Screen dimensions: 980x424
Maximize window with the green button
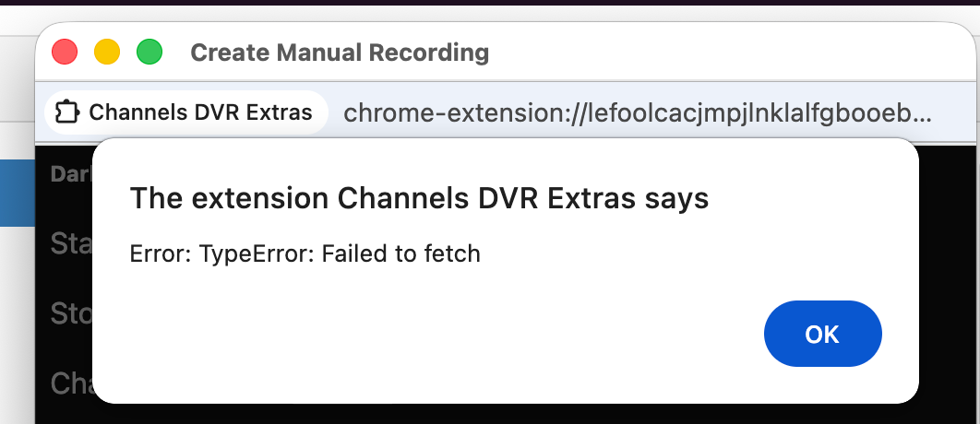pyautogui.click(x=149, y=53)
